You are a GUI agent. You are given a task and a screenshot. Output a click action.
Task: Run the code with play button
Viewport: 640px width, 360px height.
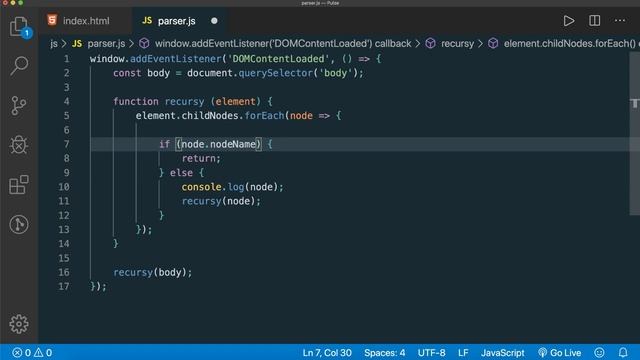click(569, 21)
